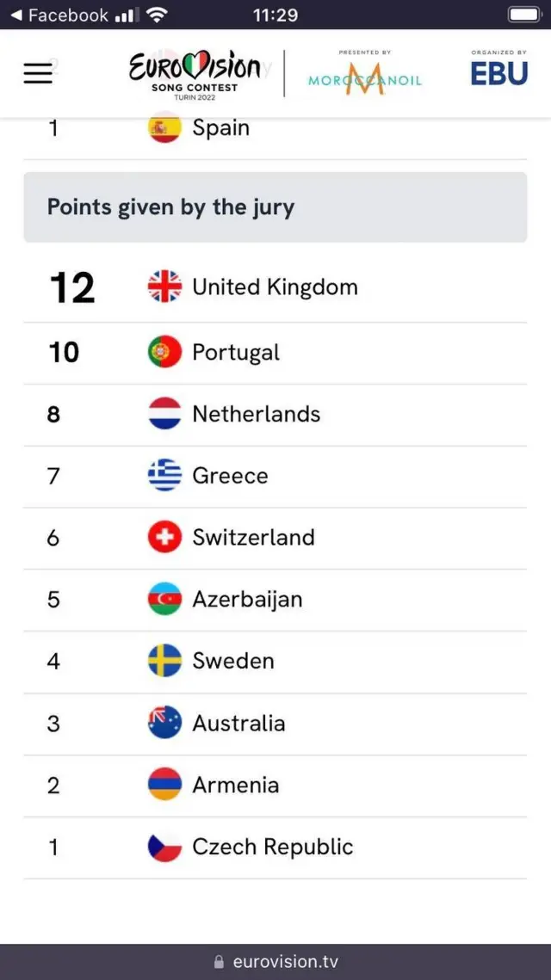Tap the Sweden flag icon
The width and height of the screenshot is (551, 980).
click(x=164, y=661)
